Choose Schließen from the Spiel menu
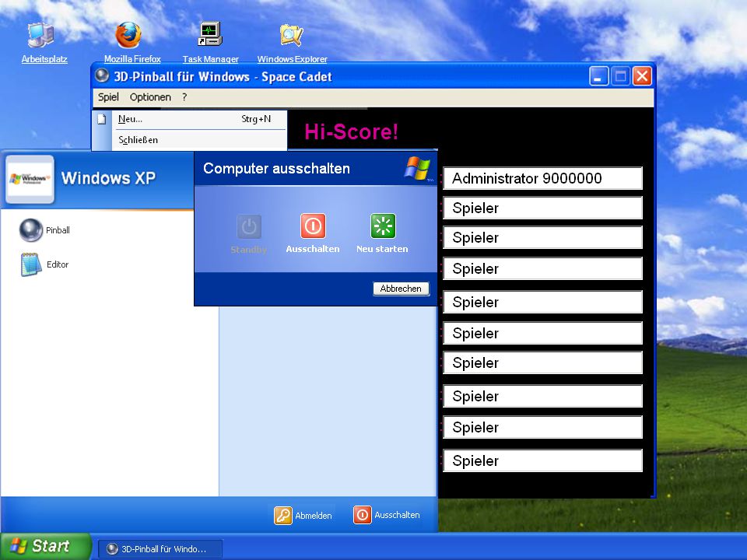The width and height of the screenshot is (747, 560). click(x=199, y=140)
